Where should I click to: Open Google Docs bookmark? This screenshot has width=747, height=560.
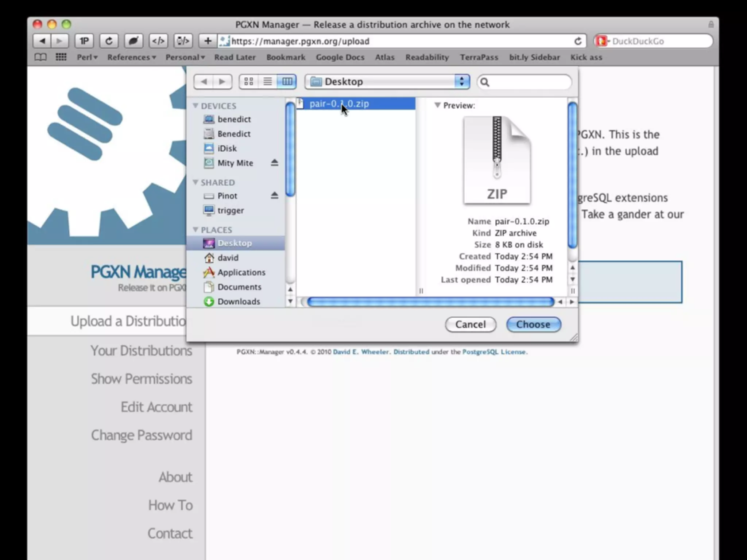click(x=340, y=57)
